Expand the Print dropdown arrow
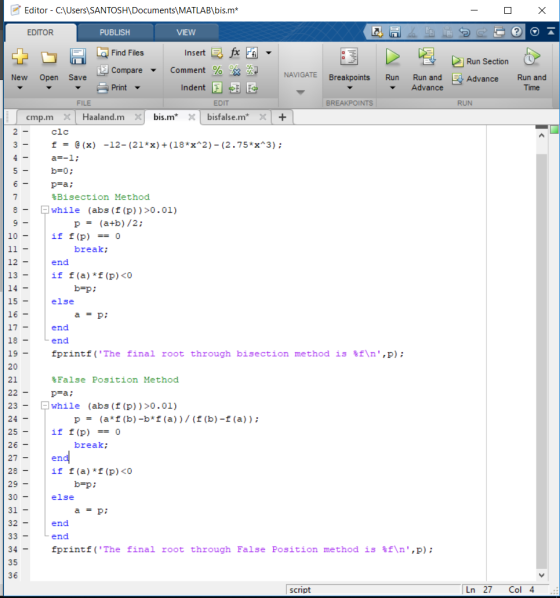 click(x=137, y=88)
